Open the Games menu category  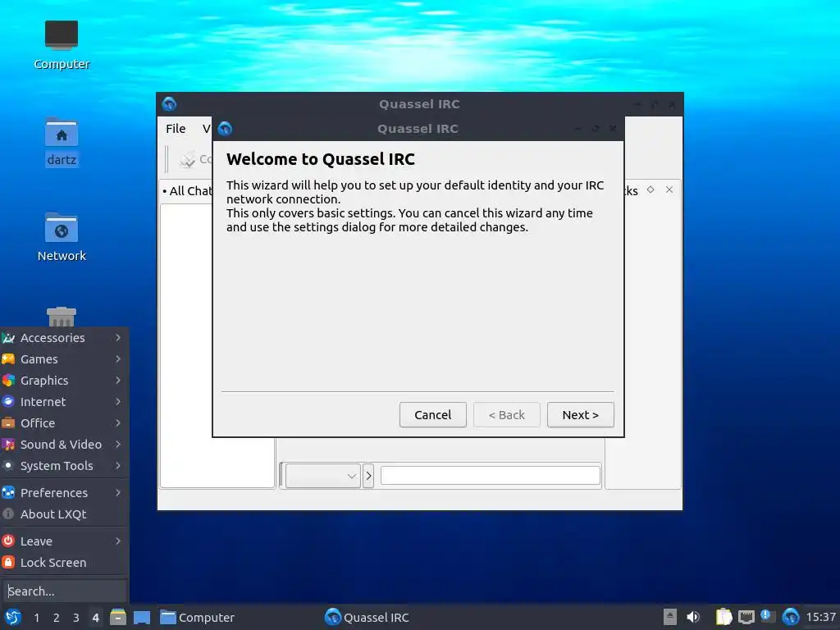coord(63,359)
